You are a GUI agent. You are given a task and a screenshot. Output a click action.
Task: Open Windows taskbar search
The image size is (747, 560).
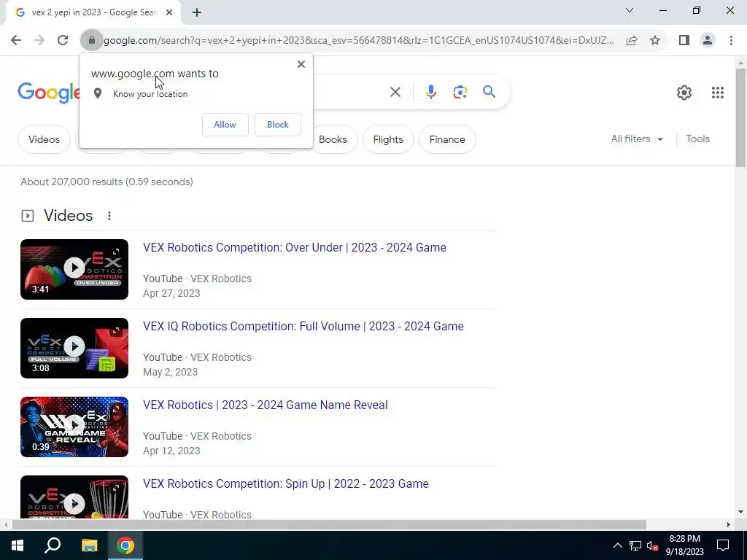coord(53,545)
